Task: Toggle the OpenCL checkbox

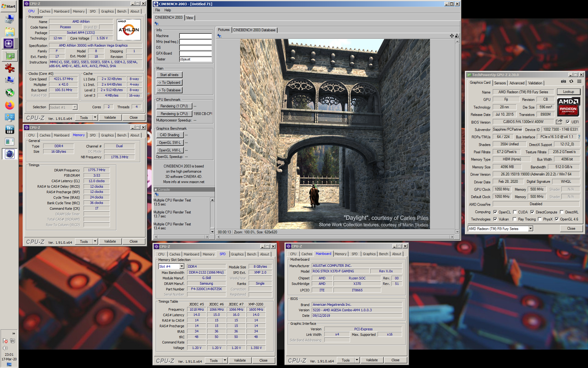Action: pyautogui.click(x=495, y=212)
